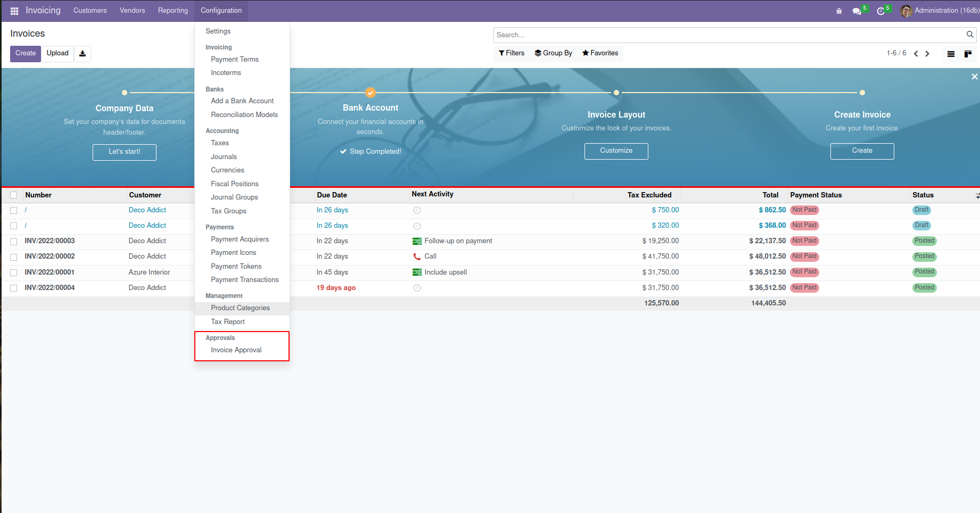The image size is (980, 513).
Task: Switch to kanban view icon
Action: tap(968, 54)
